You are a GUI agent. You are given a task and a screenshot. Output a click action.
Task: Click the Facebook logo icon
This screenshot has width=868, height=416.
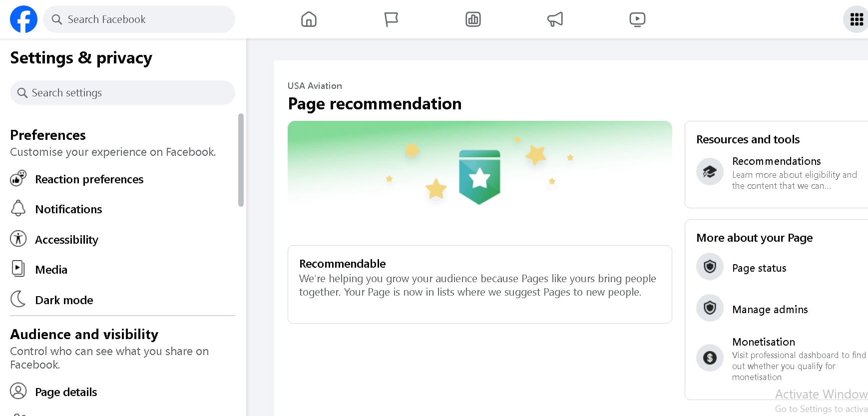23,19
